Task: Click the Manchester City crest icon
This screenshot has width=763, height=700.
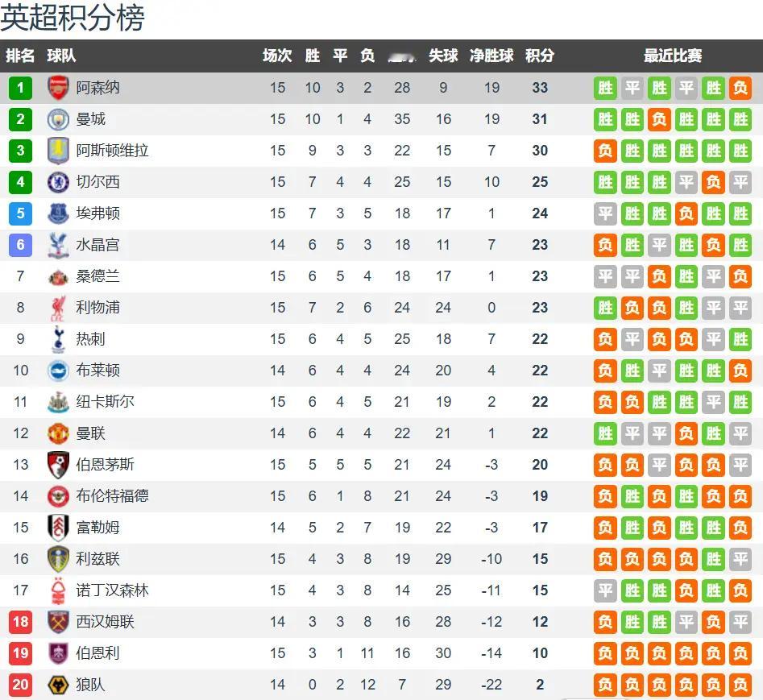Action: (x=58, y=119)
